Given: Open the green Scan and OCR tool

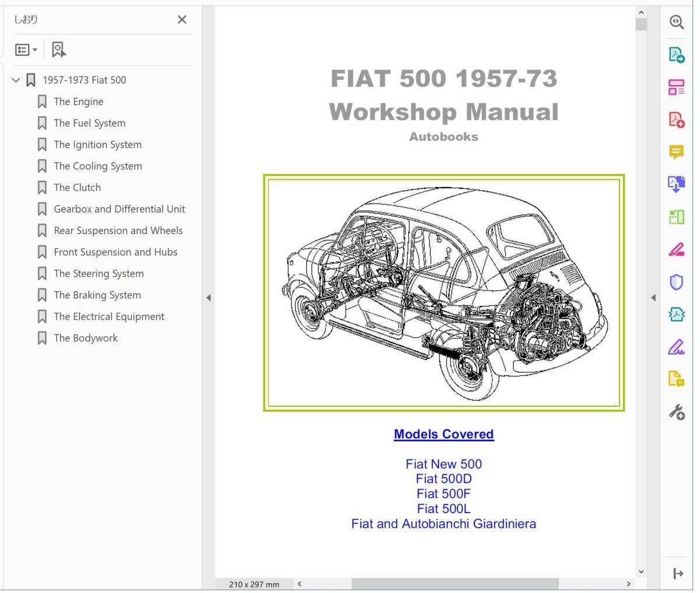Looking at the screenshot, I should pos(677,217).
